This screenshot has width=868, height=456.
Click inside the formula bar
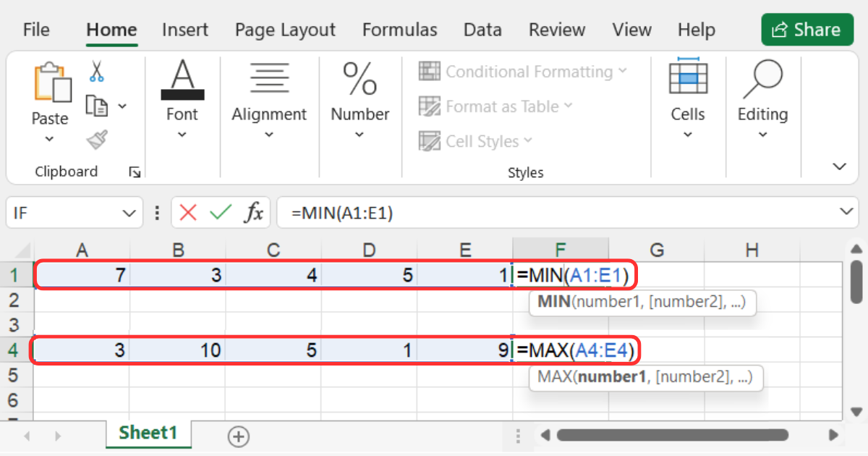(x=506, y=212)
